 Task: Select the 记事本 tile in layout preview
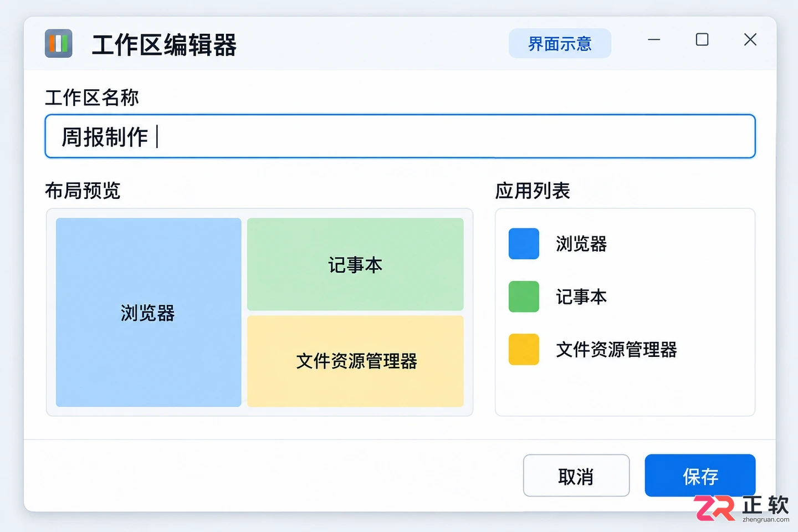click(x=355, y=264)
